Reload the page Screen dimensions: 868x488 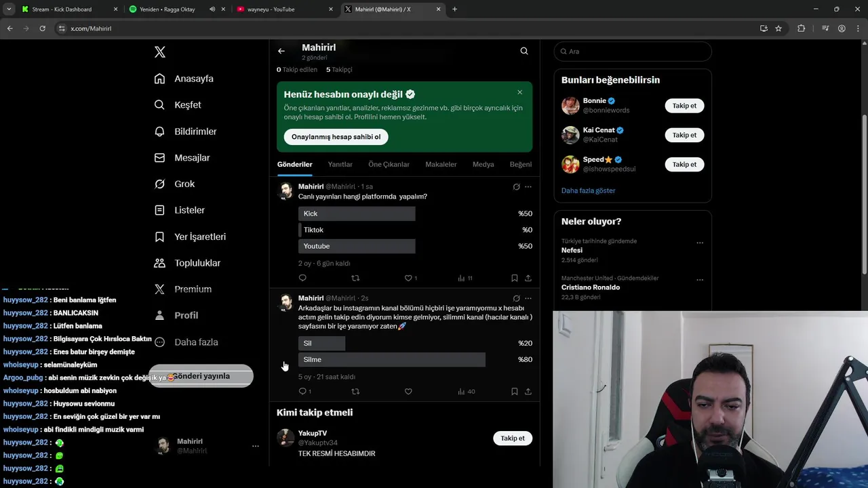pyautogui.click(x=42, y=28)
